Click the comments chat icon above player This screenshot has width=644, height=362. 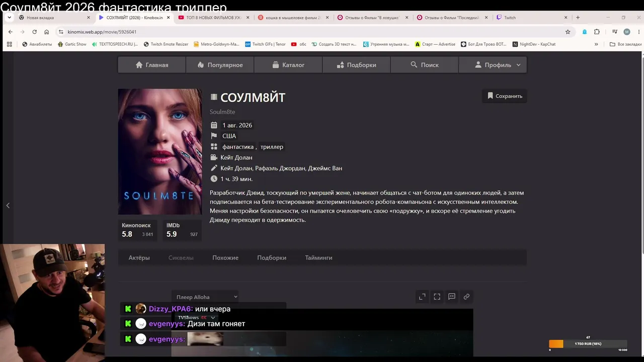click(x=452, y=297)
